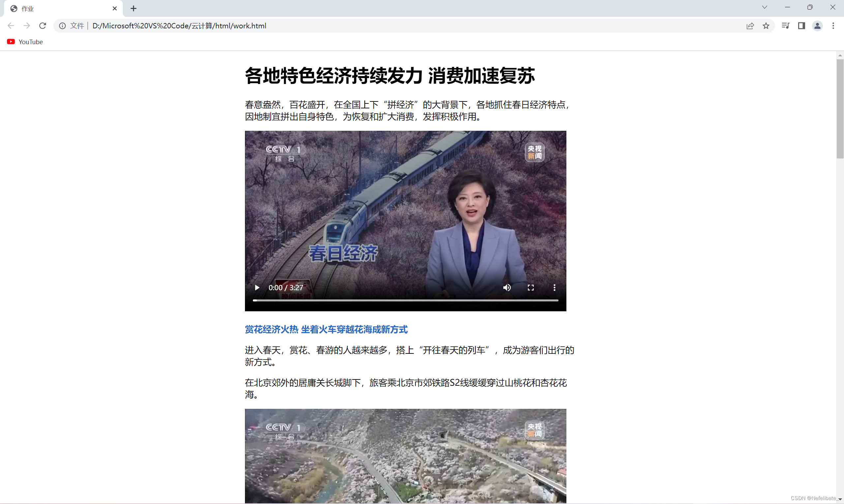Bookmark this page with the star icon
Screen dimensions: 844x504
[766, 26]
